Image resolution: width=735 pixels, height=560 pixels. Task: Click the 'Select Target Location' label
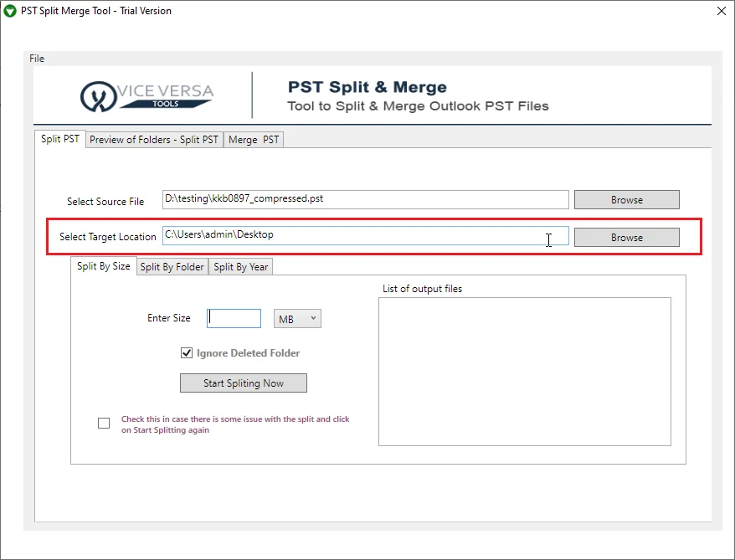[108, 237]
